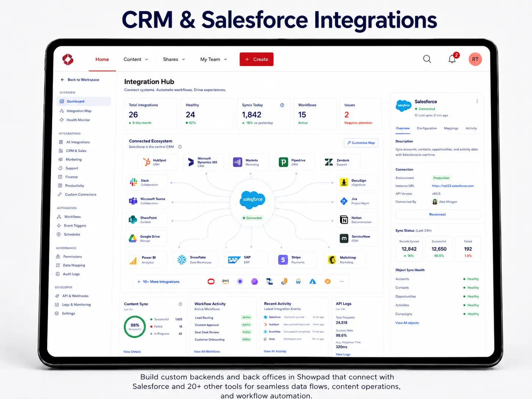Screen dimensions: 532x399
Task: Click info icon beside central CRM text
Action: click(180, 147)
